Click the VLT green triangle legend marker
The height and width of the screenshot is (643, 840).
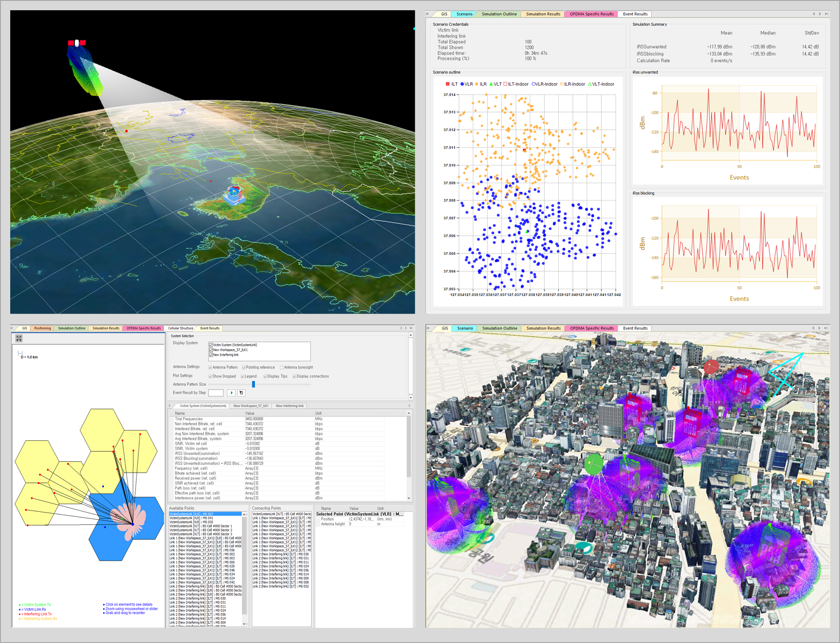click(x=491, y=84)
